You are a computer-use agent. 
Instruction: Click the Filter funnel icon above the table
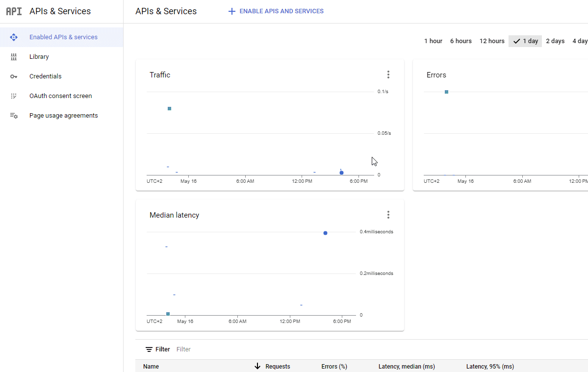click(x=148, y=349)
